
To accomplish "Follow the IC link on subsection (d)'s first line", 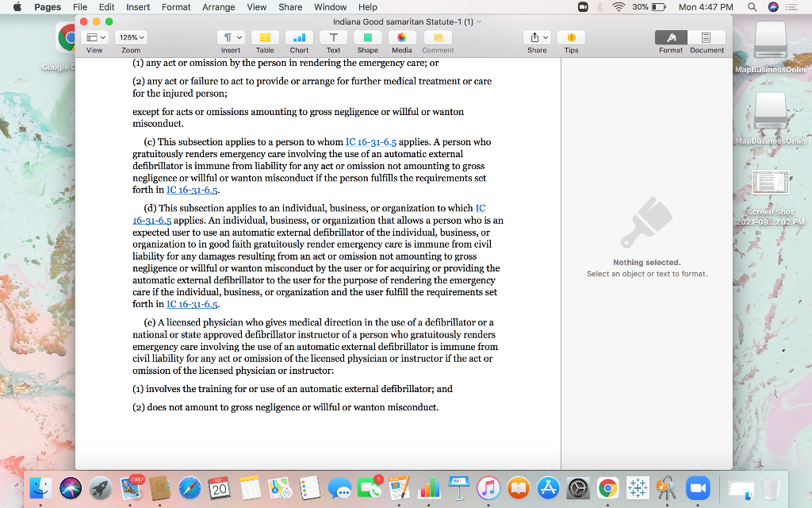I will point(481,208).
